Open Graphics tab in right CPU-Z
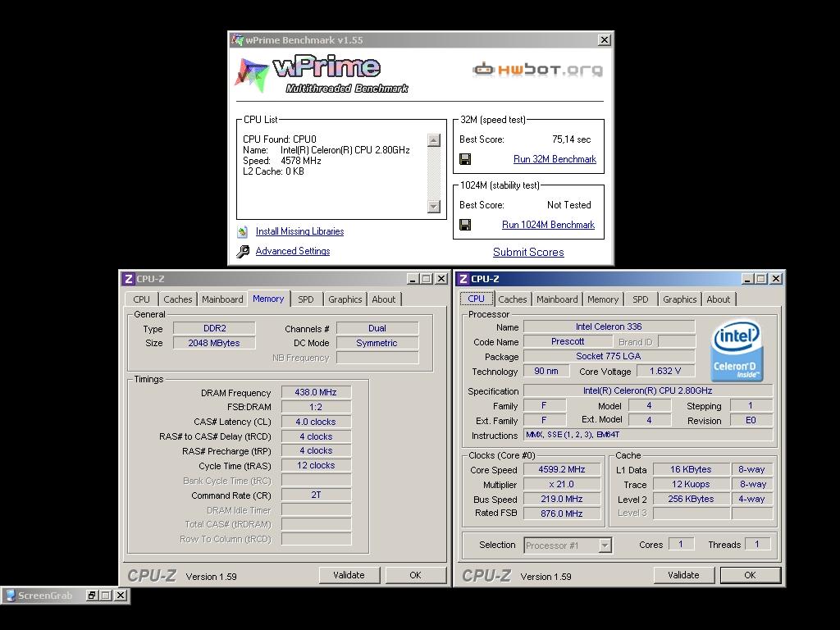The height and width of the screenshot is (630, 840). point(680,299)
